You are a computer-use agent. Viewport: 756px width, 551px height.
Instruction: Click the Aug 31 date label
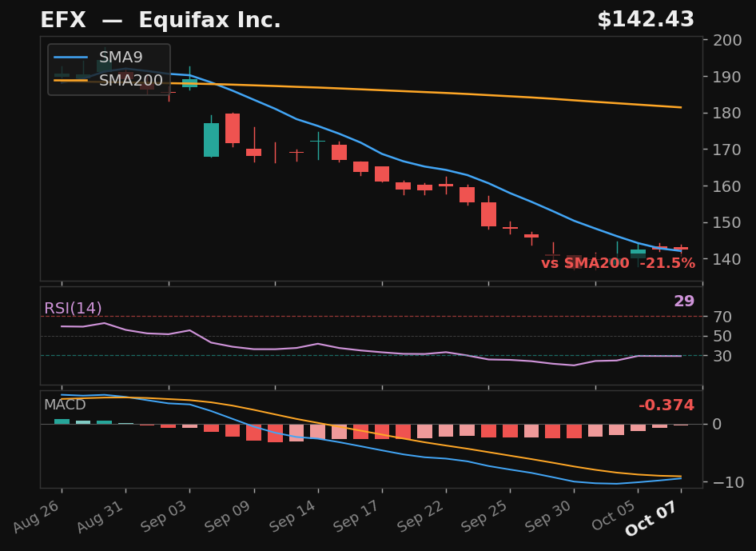(x=101, y=516)
